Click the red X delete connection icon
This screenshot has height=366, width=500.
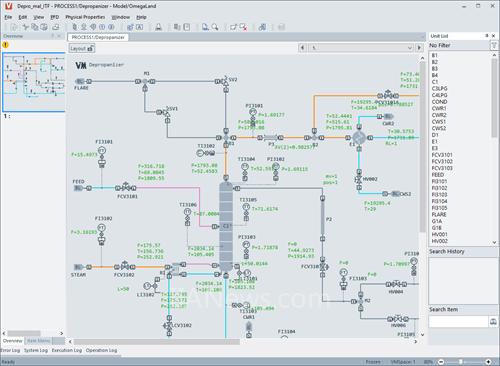tap(244, 27)
